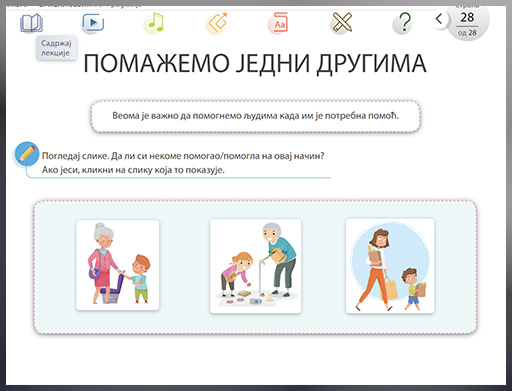Click the orange interactive exercise icon
Image resolution: width=512 pixels, height=391 pixels.
[217, 23]
